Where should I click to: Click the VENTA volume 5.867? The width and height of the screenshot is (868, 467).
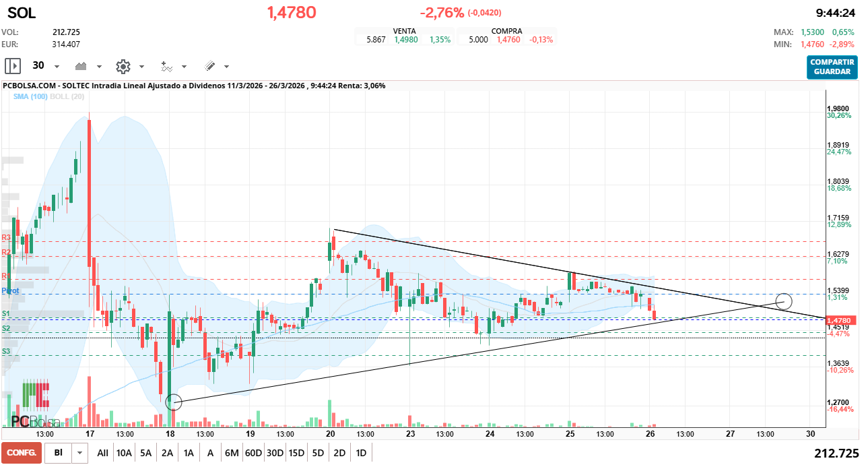pyautogui.click(x=376, y=40)
